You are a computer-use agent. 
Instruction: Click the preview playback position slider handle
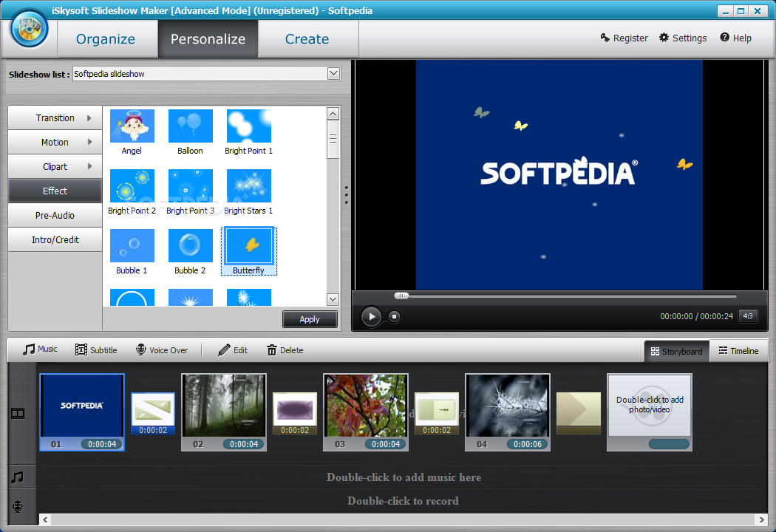(x=401, y=296)
